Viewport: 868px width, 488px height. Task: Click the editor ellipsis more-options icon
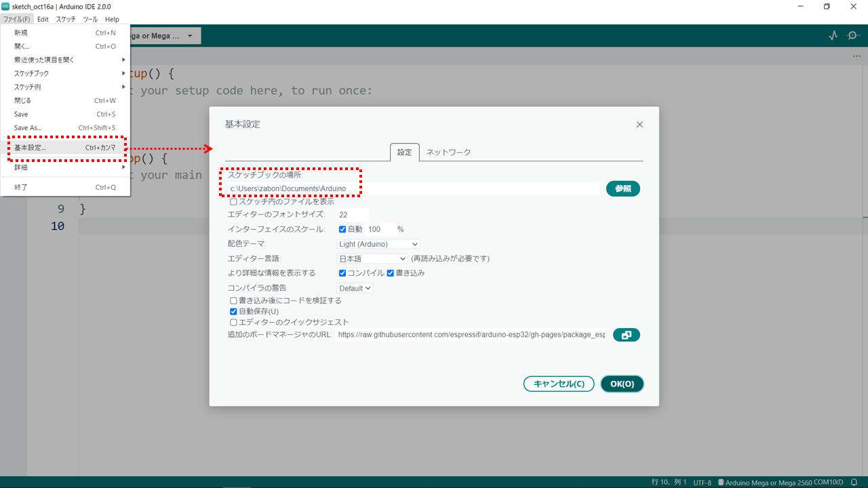(856, 56)
